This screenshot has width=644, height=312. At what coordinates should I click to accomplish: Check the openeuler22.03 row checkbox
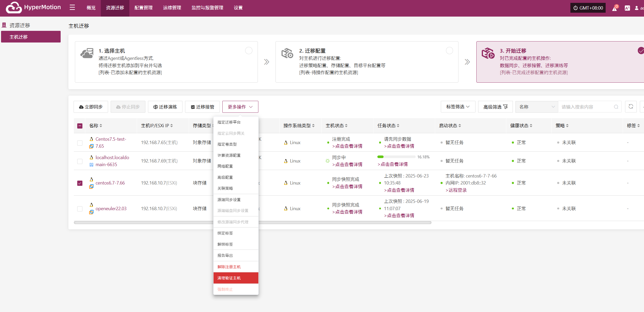pyautogui.click(x=80, y=209)
